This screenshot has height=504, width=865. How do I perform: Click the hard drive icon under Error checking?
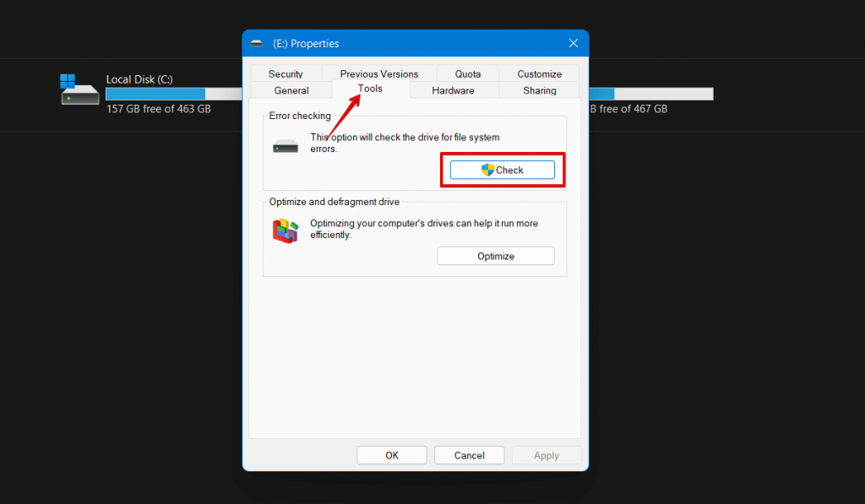(x=286, y=144)
